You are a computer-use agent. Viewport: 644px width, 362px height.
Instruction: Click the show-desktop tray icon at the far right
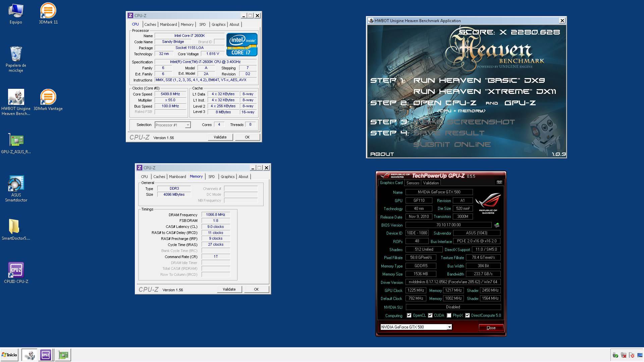[x=640, y=355]
